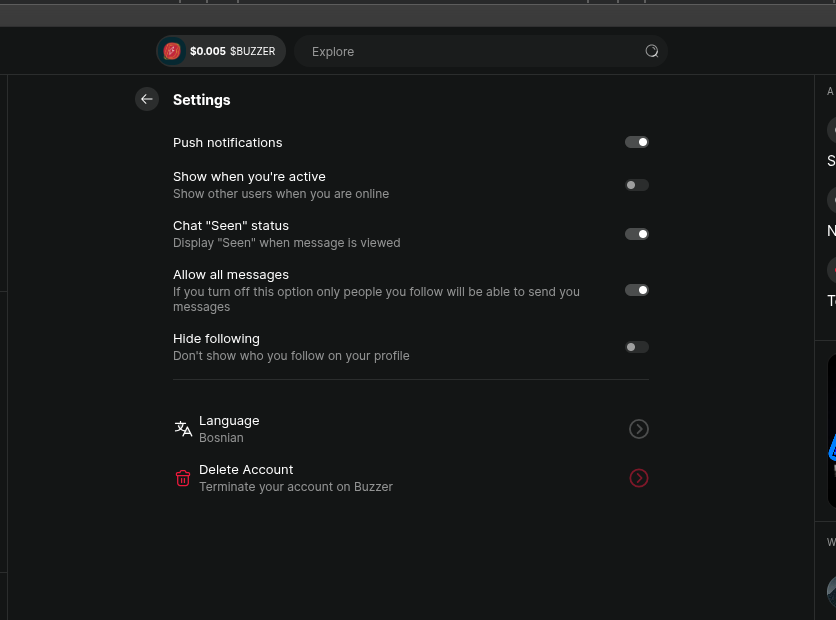Click "Terminate your account on Buzzer" text
Viewport: 836px width, 620px height.
296,487
